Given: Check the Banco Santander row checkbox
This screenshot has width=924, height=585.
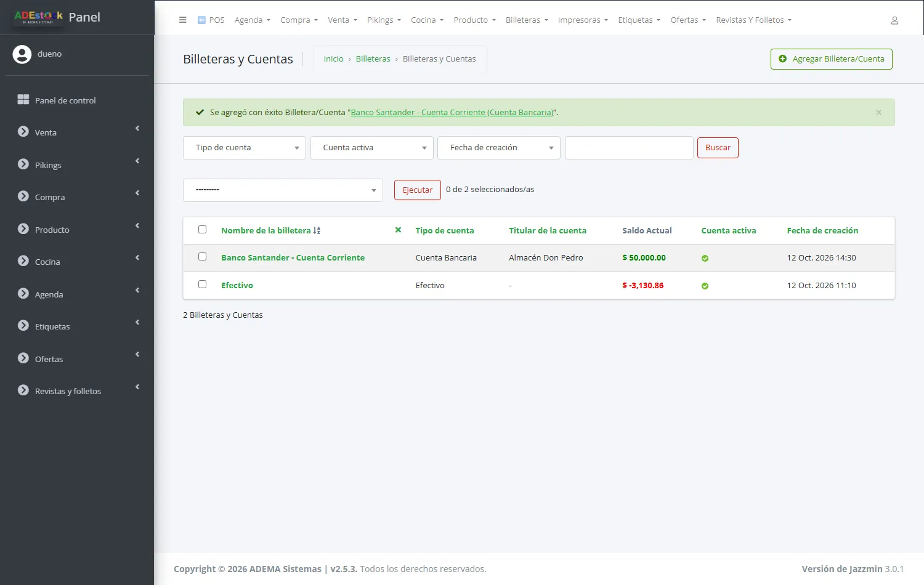Looking at the screenshot, I should point(202,257).
